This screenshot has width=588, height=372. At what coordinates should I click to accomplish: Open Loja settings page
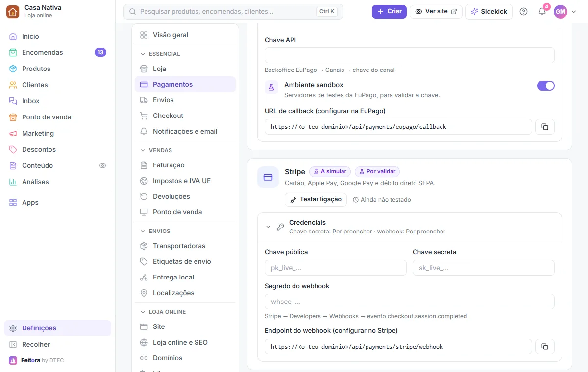(x=185, y=69)
